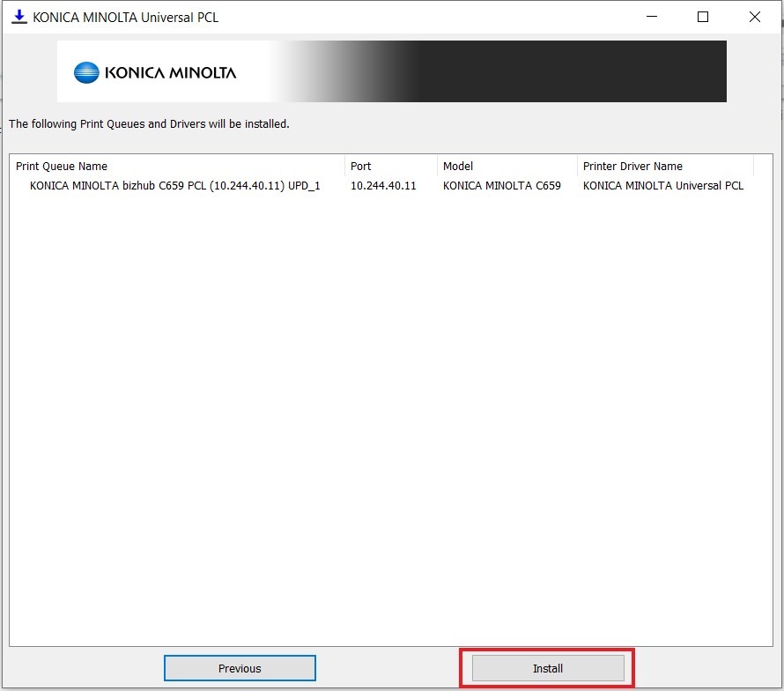The width and height of the screenshot is (784, 691).
Task: Select the 10.244.40.11 port entry
Action: pos(383,186)
